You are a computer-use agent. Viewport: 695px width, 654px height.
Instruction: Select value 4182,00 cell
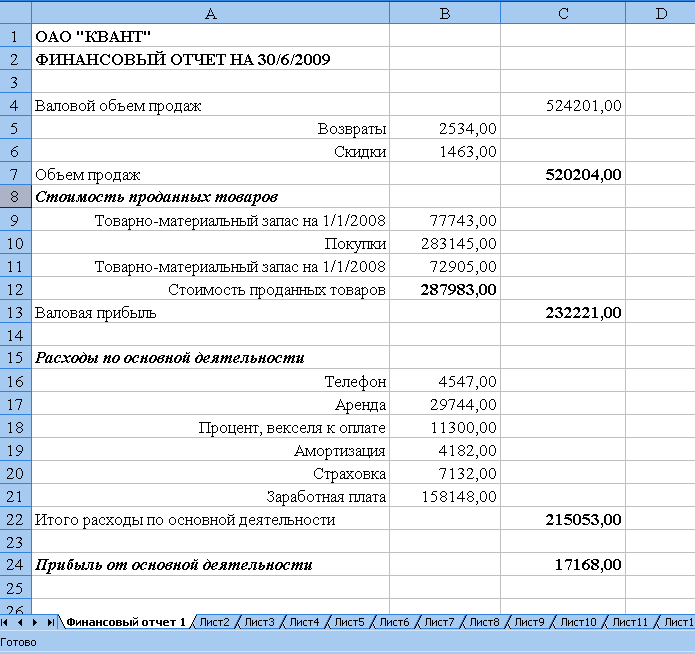(x=445, y=450)
